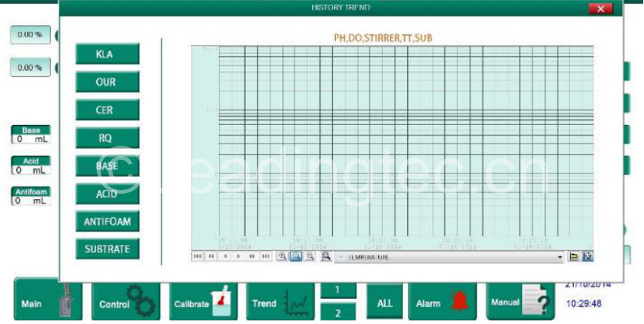
Task: Select the SUBTRATE trend button
Action: [x=107, y=249]
